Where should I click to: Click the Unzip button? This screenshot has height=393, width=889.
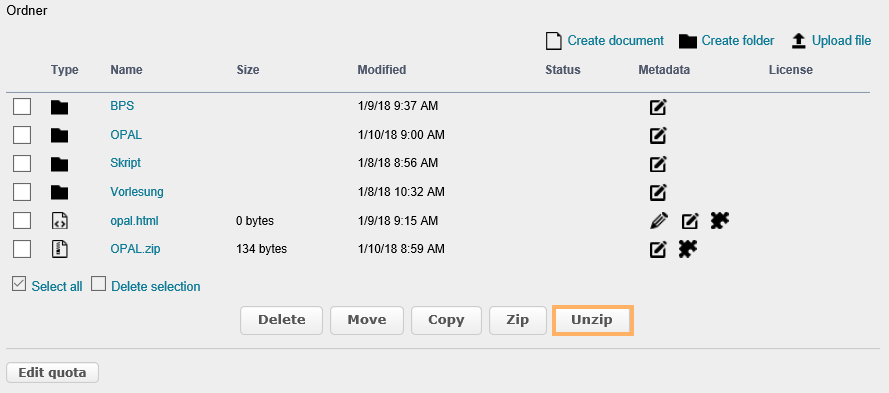click(x=592, y=320)
